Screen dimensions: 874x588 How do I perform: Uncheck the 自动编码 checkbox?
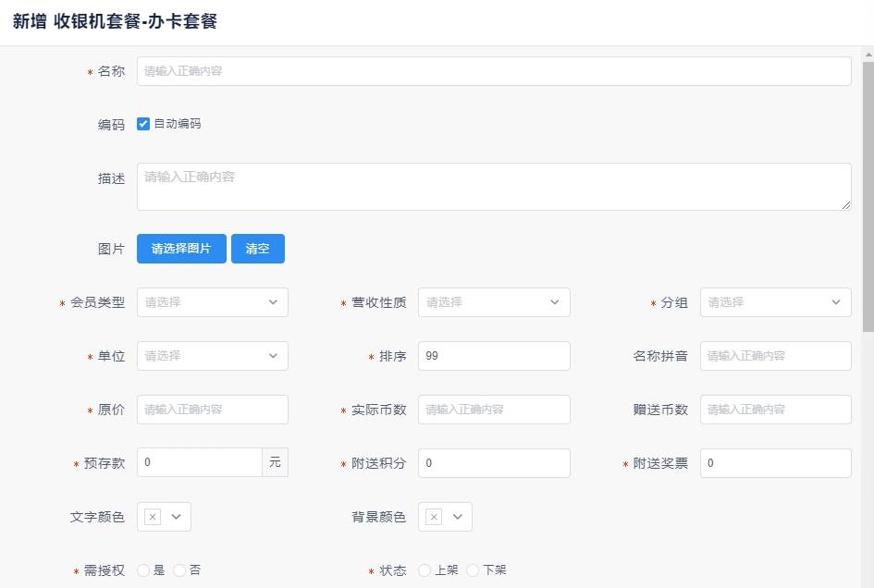tap(143, 124)
